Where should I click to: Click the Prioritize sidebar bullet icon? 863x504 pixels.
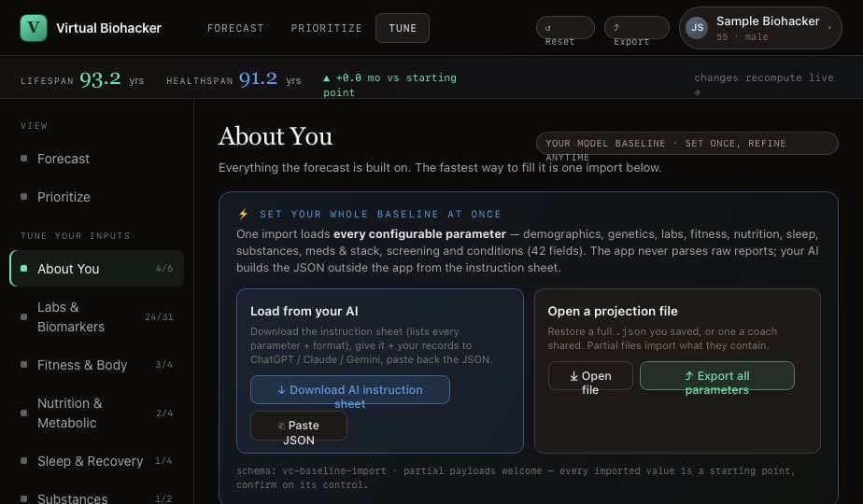[23, 196]
